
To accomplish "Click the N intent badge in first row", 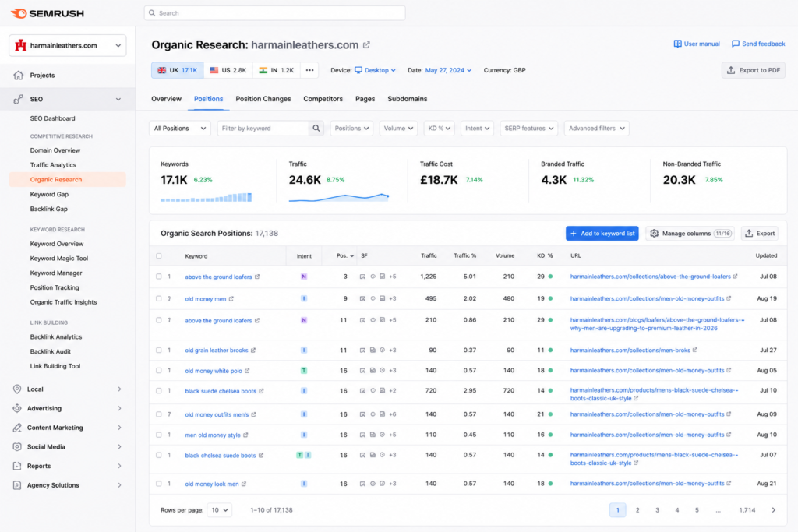I will coord(304,277).
